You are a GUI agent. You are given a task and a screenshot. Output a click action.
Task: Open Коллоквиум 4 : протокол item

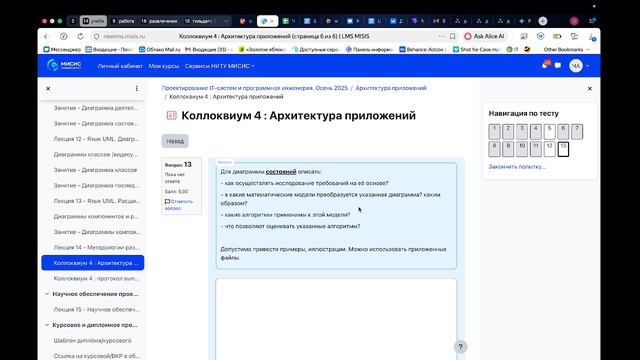coord(96,278)
